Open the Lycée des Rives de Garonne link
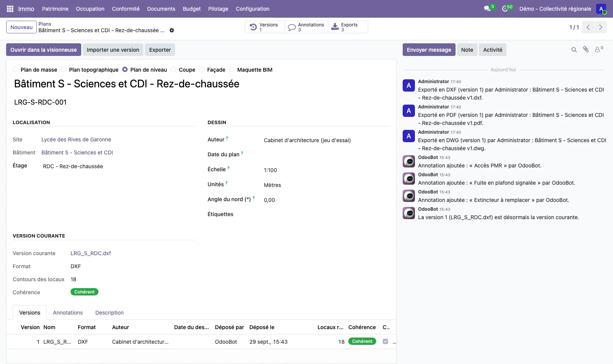The image size is (613, 364). [76, 139]
